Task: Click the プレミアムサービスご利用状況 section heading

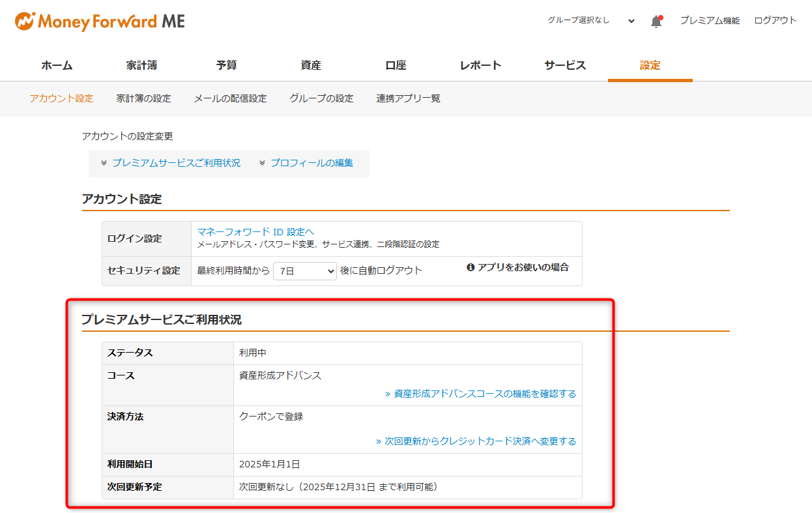Action: pyautogui.click(x=162, y=319)
